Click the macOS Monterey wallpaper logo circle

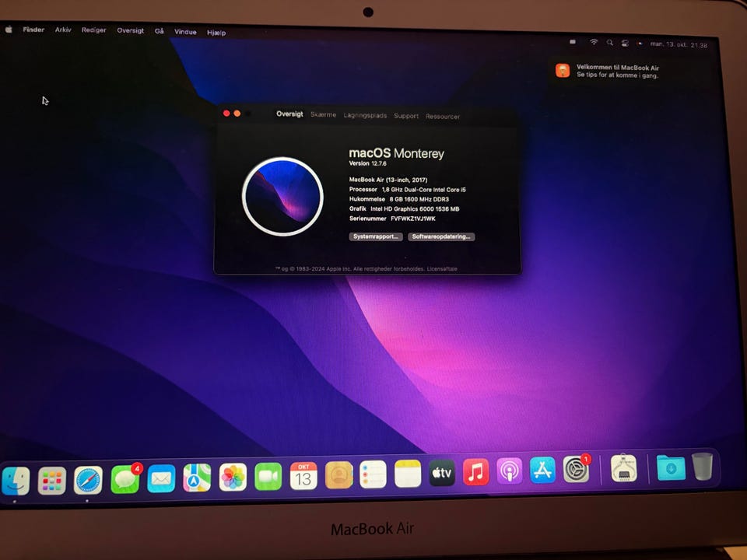coord(282,196)
